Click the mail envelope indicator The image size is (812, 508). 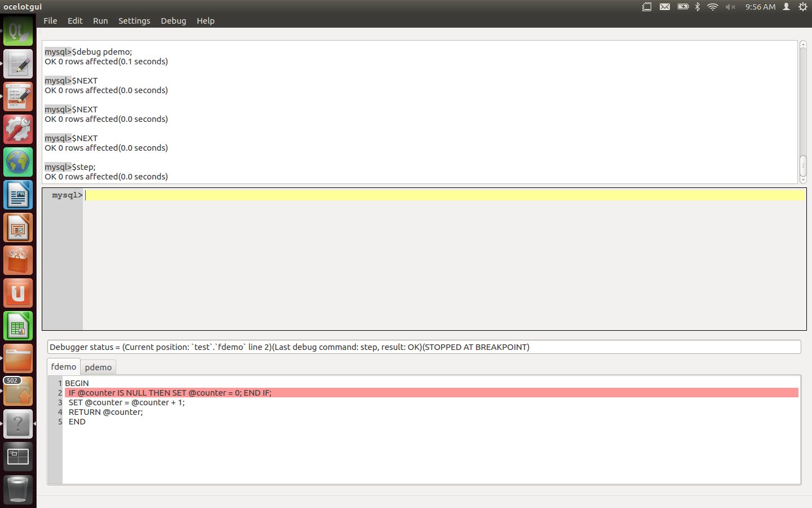click(x=665, y=7)
